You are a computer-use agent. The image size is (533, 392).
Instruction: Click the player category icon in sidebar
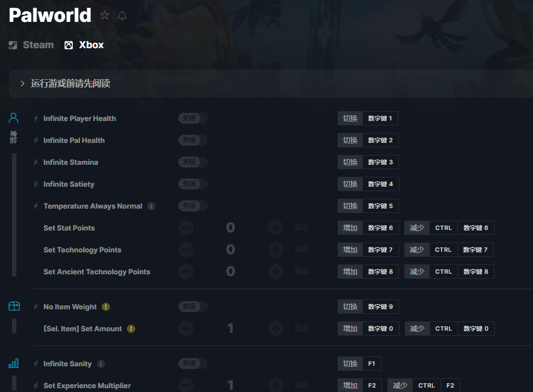14,118
